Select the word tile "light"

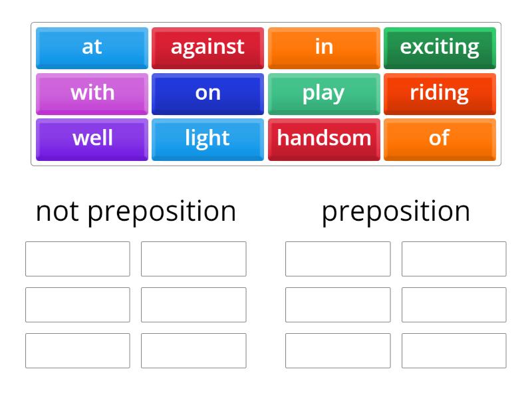[x=207, y=138]
